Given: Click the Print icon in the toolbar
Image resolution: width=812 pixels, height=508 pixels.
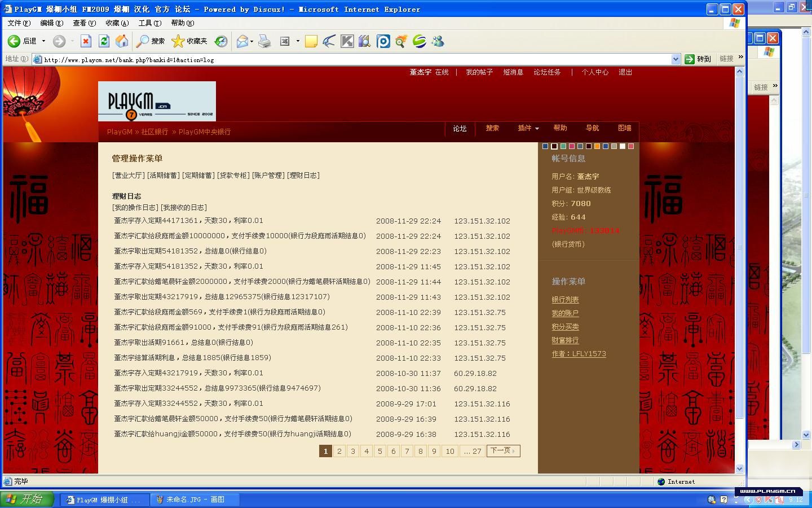Looking at the screenshot, I should click(264, 41).
